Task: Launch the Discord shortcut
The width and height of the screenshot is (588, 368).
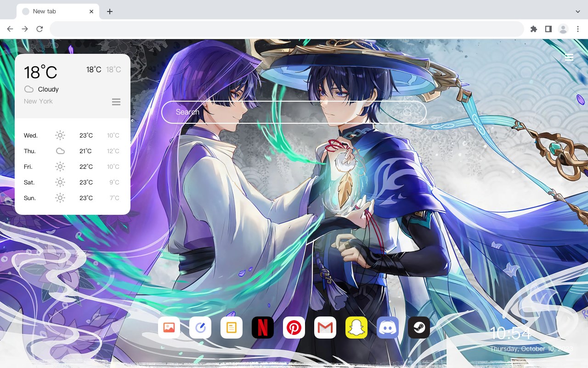Action: [388, 328]
